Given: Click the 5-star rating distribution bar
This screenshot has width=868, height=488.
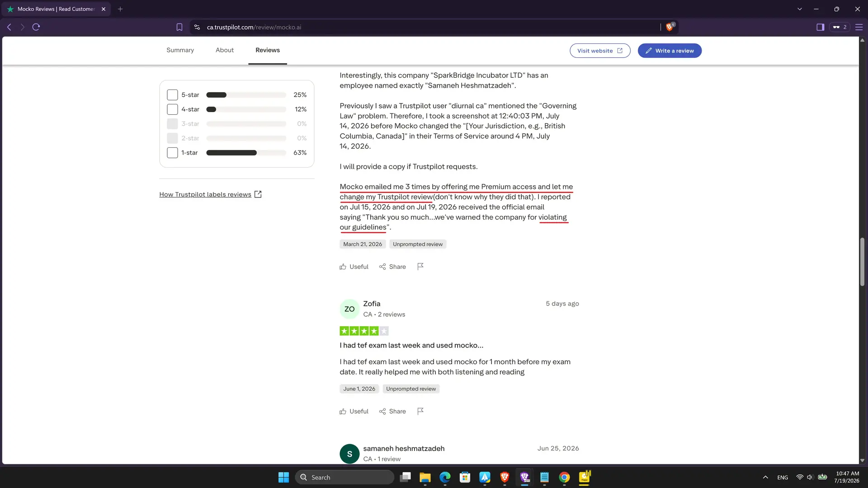Looking at the screenshot, I should point(246,95).
